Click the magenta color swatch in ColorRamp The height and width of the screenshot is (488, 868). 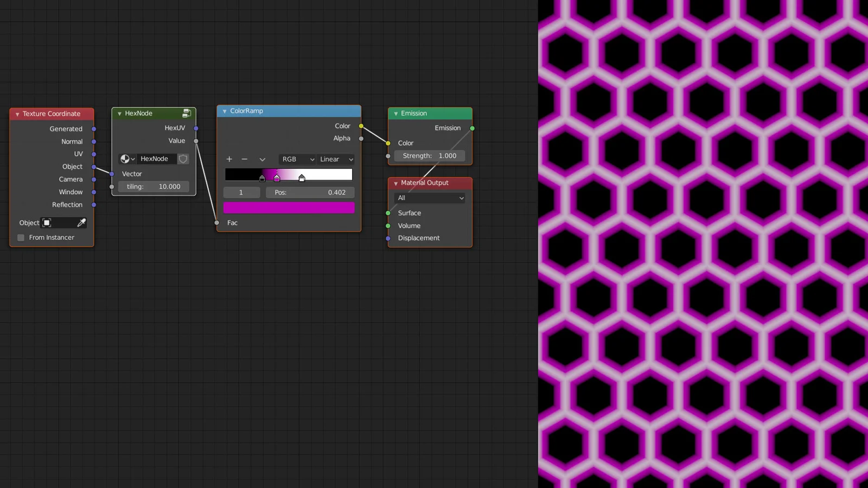pyautogui.click(x=289, y=207)
